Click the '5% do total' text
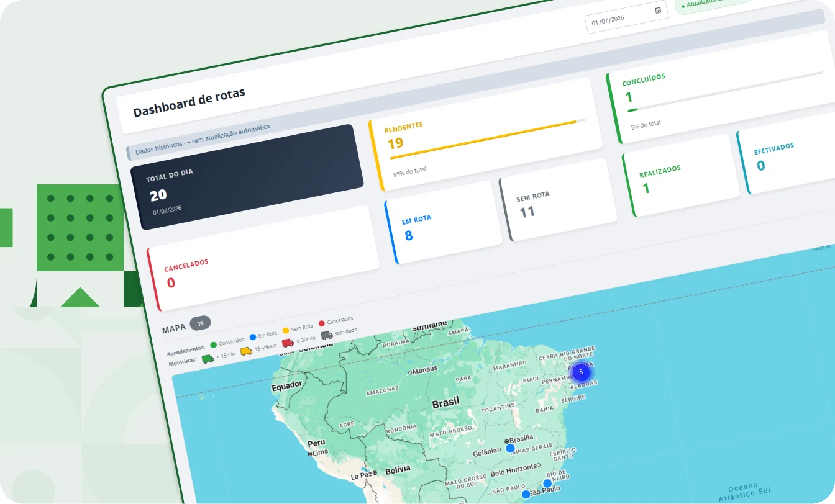Screen dimensions: 835x504 646,125
